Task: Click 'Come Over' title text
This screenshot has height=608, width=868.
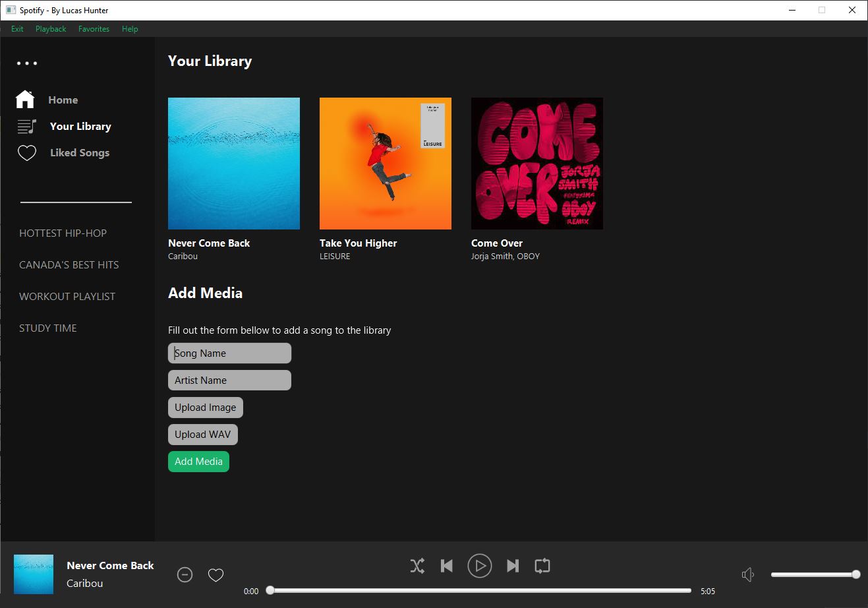Action: coord(497,243)
